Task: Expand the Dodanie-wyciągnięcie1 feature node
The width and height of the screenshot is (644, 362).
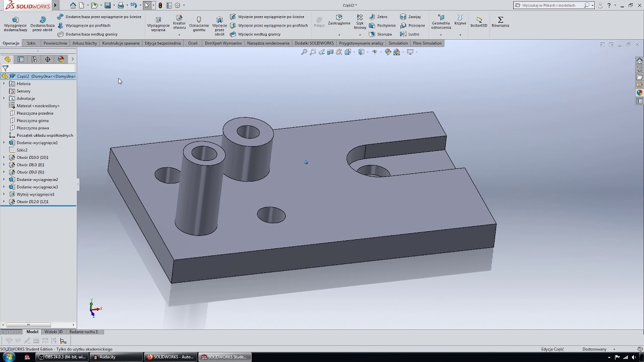Action: click(4, 142)
